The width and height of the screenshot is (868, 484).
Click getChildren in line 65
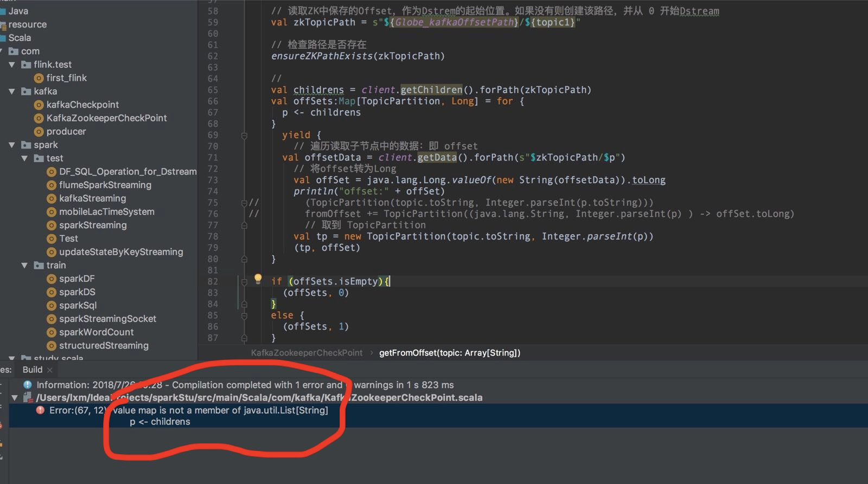pos(431,90)
